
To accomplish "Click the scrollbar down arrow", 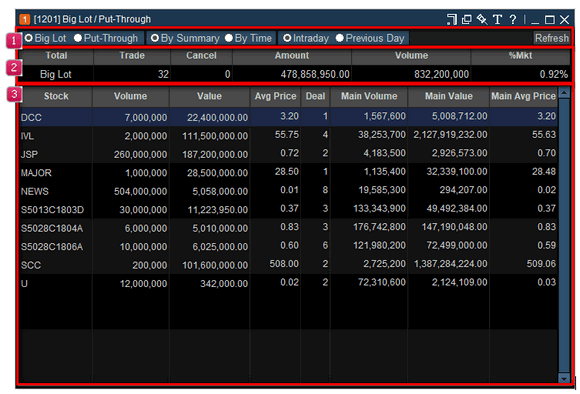I will point(564,378).
